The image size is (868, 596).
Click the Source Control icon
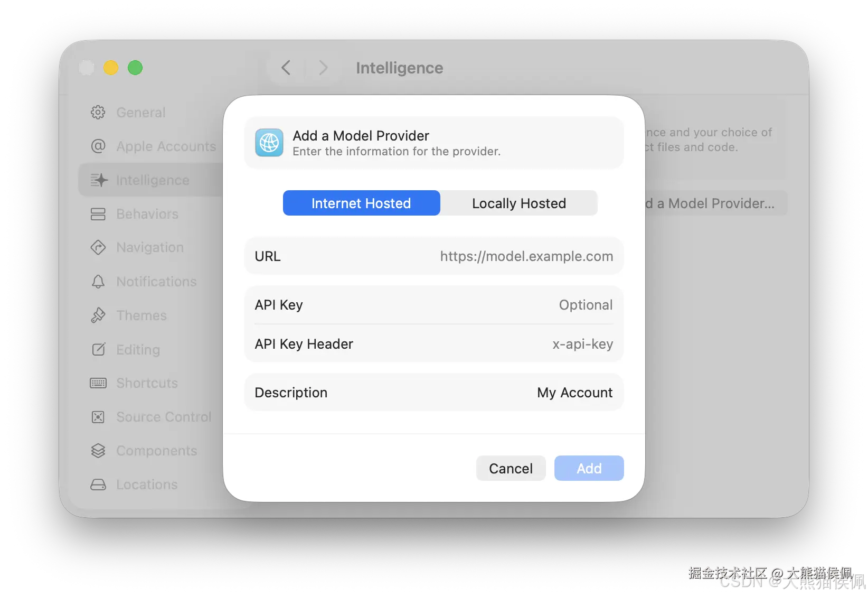click(98, 417)
